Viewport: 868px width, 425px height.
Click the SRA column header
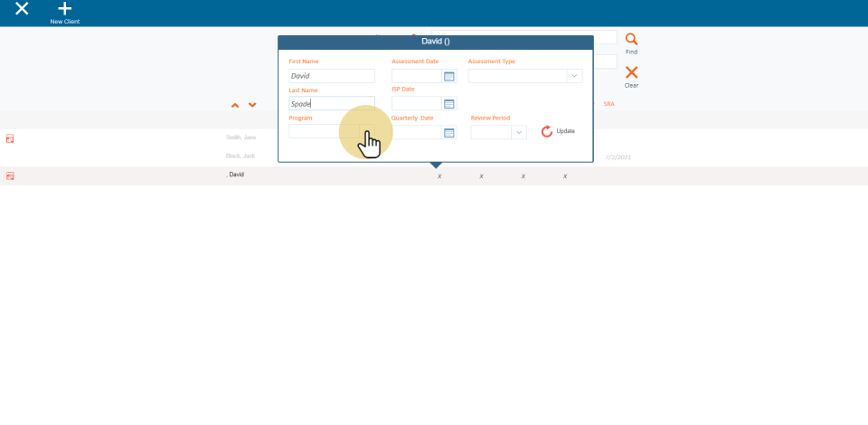click(609, 104)
